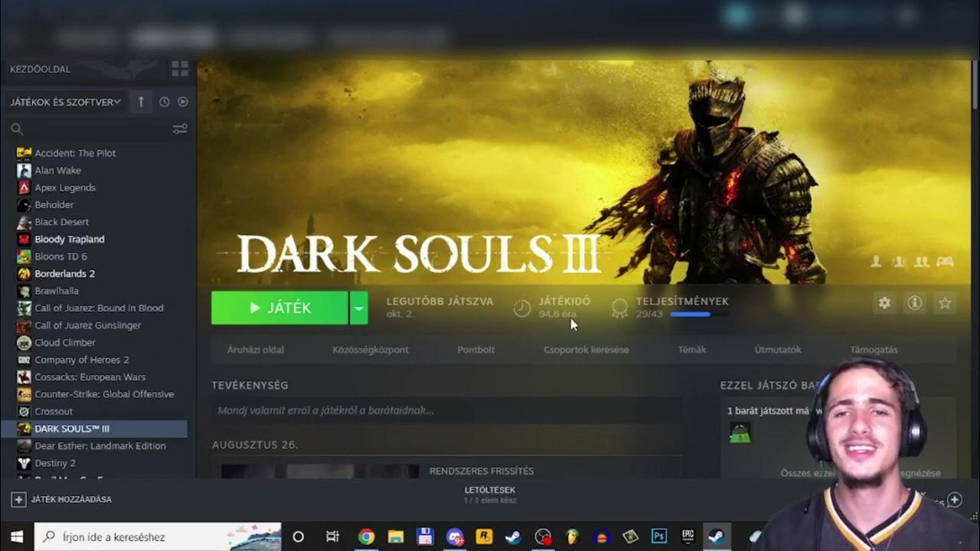Screen dimensions: 980x551
Task: Open the dropdown arrow beside Játék button
Action: (x=358, y=308)
